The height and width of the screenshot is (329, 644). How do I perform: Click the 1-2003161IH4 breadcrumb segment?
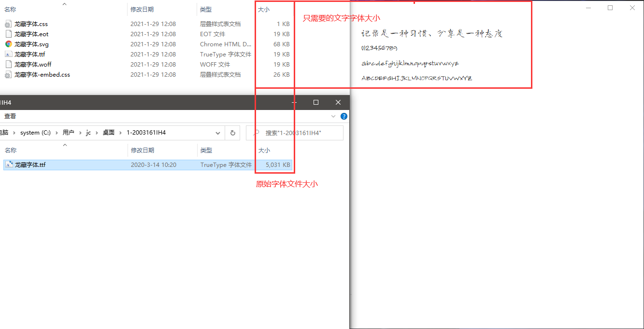pos(146,133)
